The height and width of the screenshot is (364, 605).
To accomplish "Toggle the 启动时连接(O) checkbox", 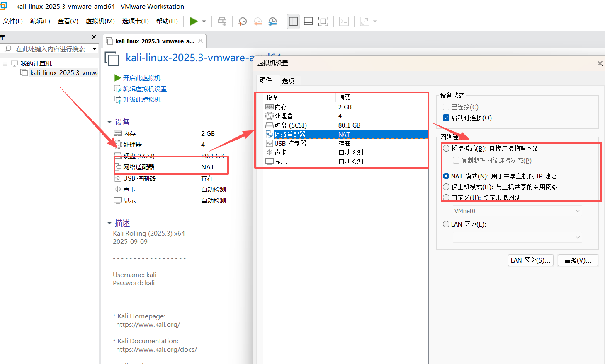I will (x=446, y=118).
